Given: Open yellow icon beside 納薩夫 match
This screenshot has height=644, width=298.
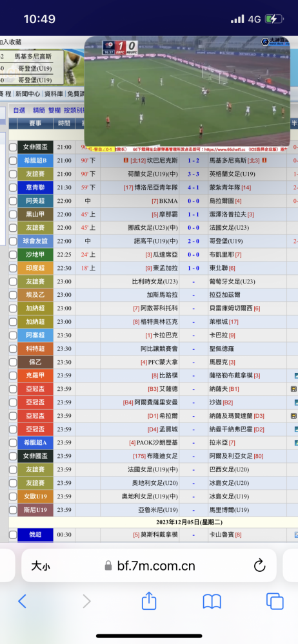Looking at the screenshot, I should point(293,389).
